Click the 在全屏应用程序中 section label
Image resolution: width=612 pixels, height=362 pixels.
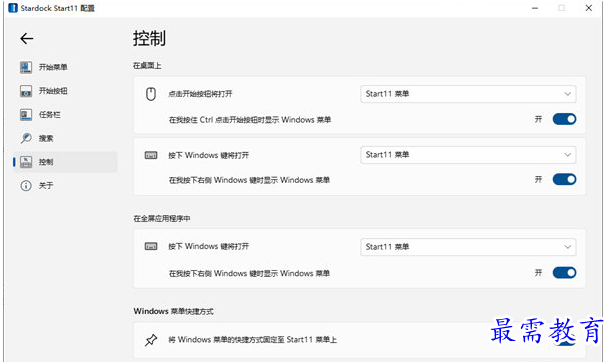pos(162,219)
